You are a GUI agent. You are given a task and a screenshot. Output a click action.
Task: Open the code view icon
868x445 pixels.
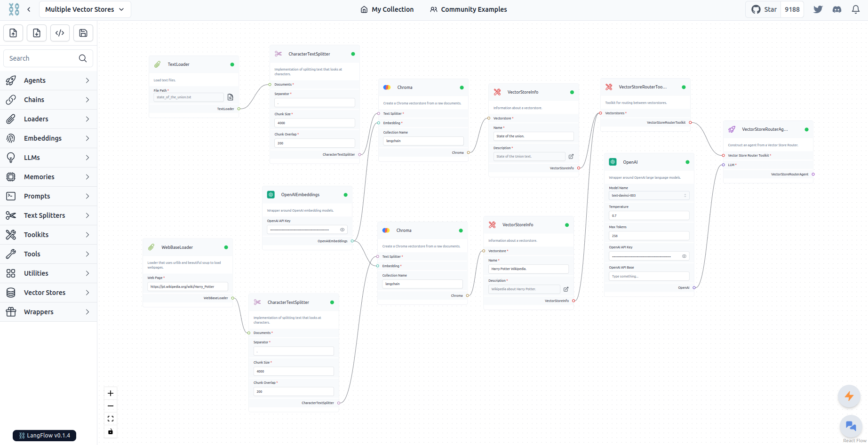click(60, 33)
